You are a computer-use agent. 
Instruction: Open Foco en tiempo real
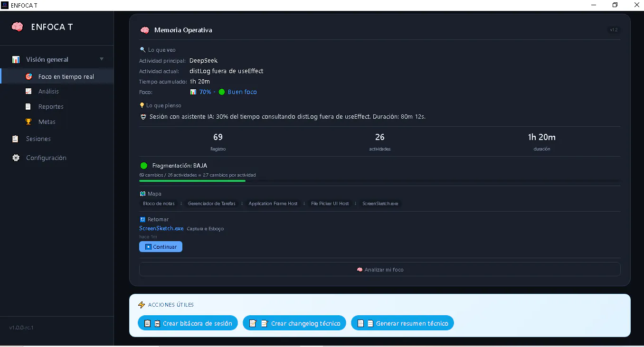[57, 76]
